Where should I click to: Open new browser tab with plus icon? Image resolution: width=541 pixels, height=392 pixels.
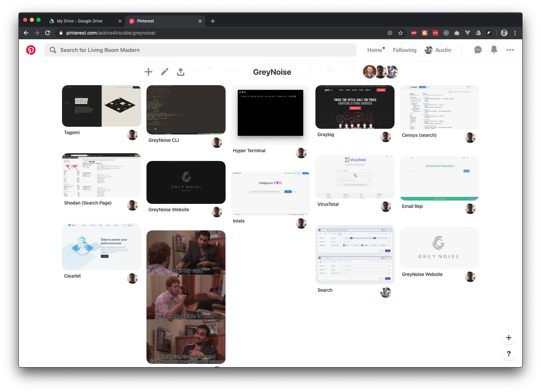point(213,21)
